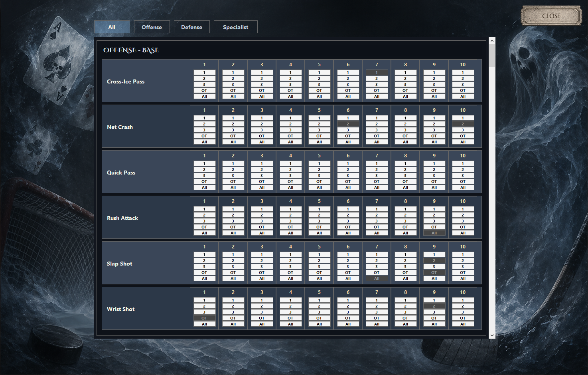Click the Slap Shot card label

pos(119,264)
